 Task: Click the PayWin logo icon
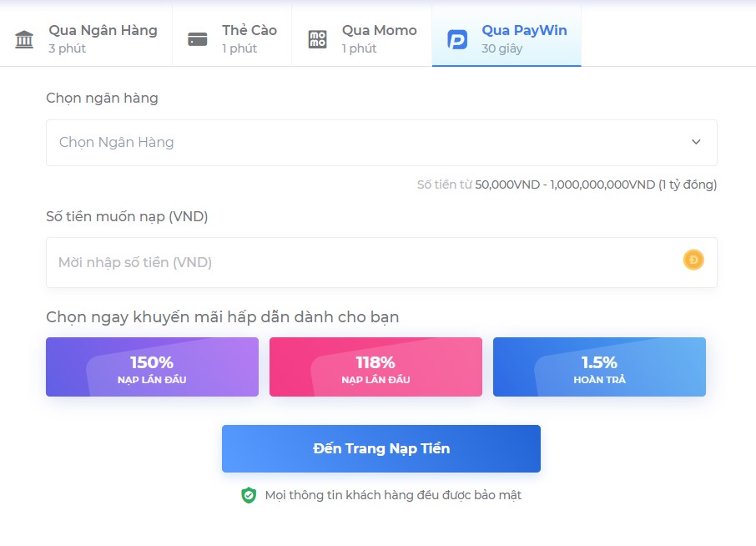coord(457,39)
